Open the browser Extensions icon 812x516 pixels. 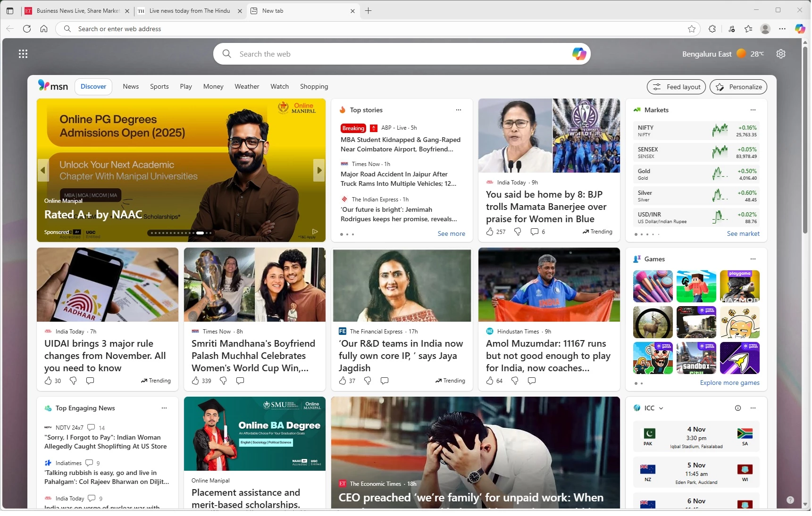click(712, 29)
